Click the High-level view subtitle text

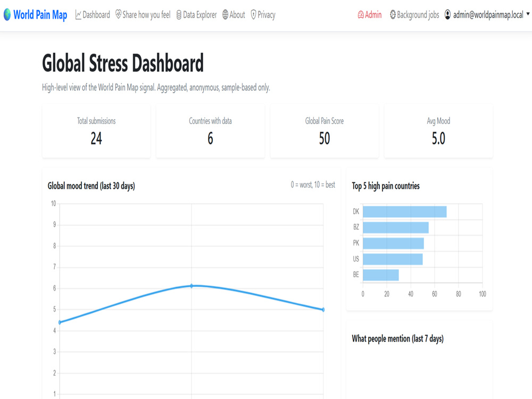[x=156, y=88]
